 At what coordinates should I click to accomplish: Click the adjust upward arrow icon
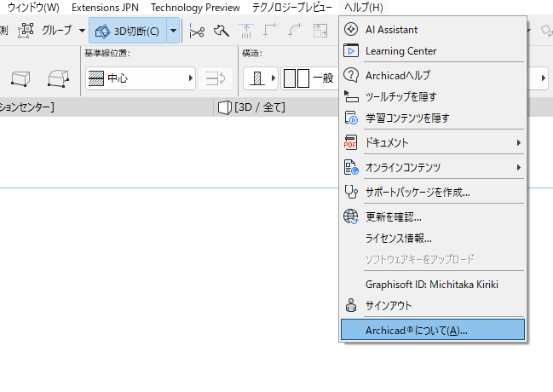coord(246,31)
